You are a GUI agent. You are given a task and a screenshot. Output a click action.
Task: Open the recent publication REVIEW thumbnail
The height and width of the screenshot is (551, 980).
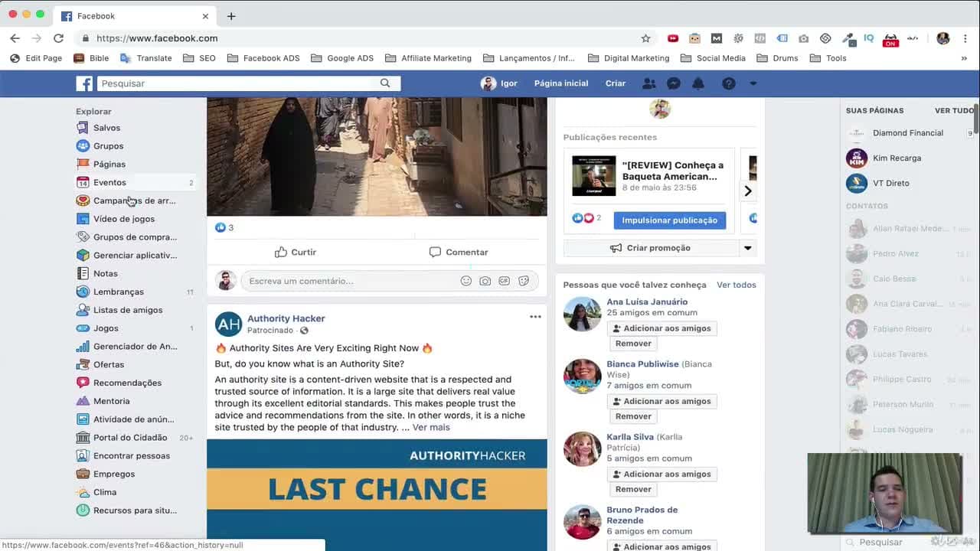[x=593, y=176]
